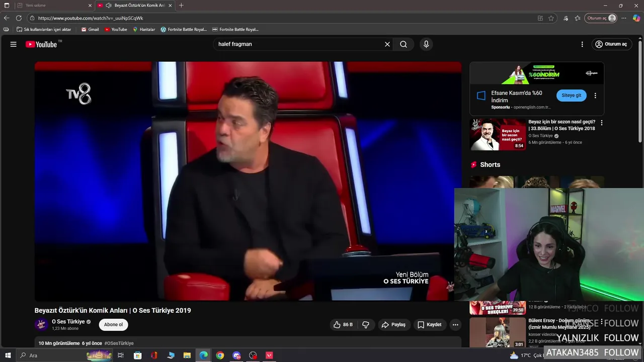
Task: Open Edge settings and more menu
Action: (624, 18)
